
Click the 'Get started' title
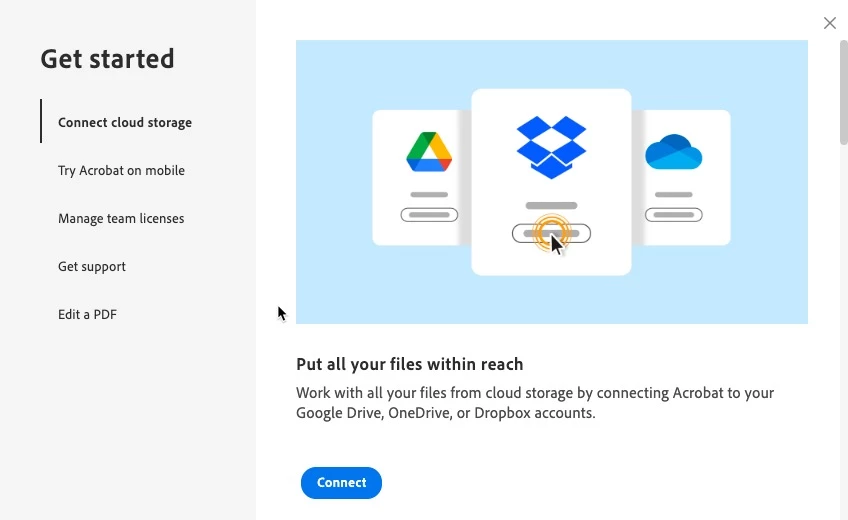tap(108, 59)
